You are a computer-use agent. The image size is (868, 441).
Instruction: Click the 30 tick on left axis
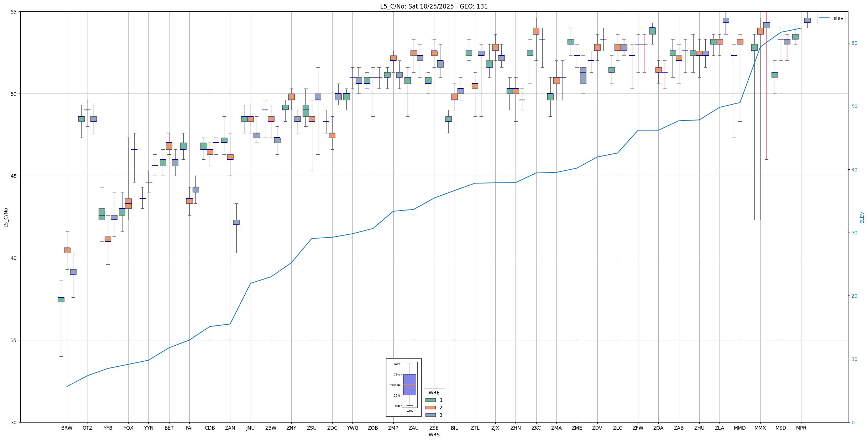[x=14, y=422]
